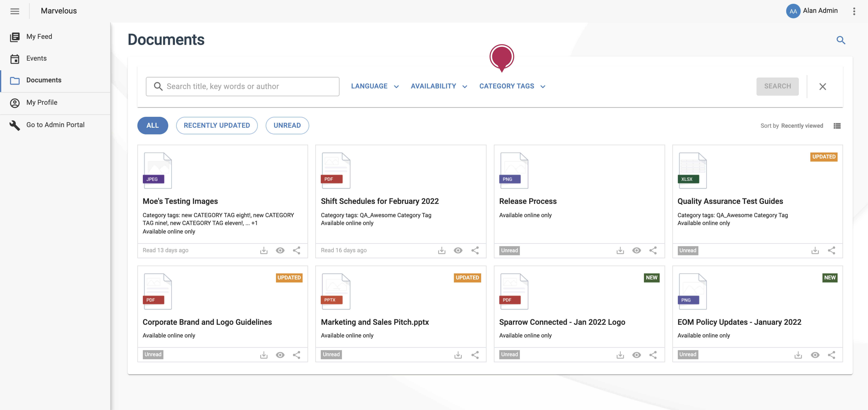The image size is (868, 410).
Task: Click Read 13 days ago status
Action: click(166, 250)
